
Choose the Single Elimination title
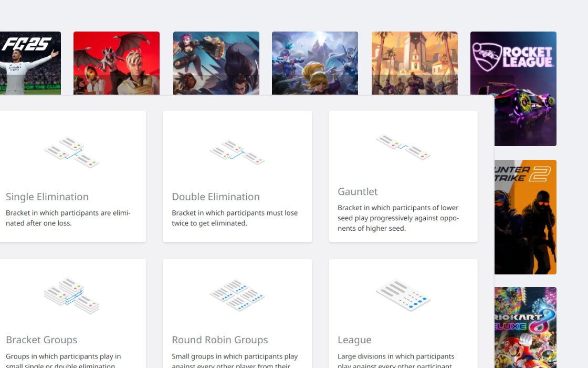coord(47,197)
